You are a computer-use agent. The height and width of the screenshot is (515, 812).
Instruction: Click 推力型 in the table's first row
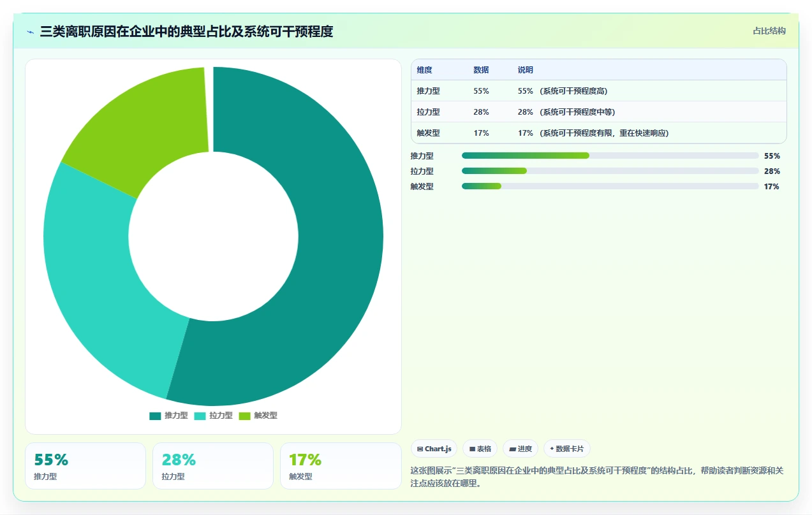tap(428, 91)
